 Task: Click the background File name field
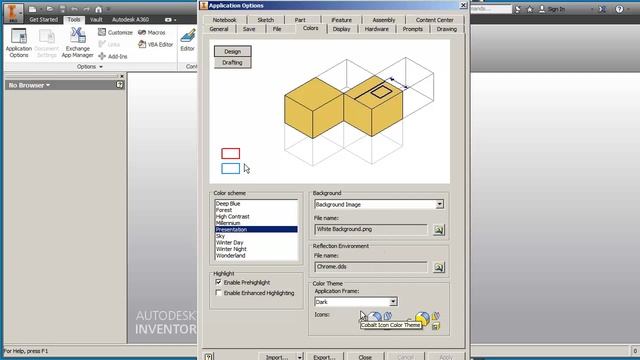[x=371, y=229]
